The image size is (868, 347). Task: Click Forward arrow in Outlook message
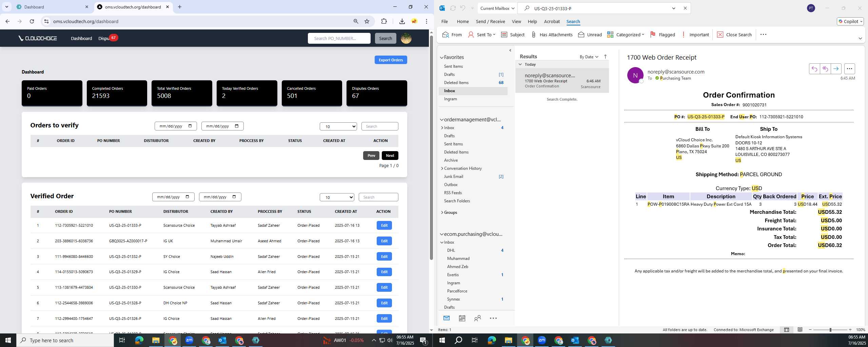[x=836, y=69]
